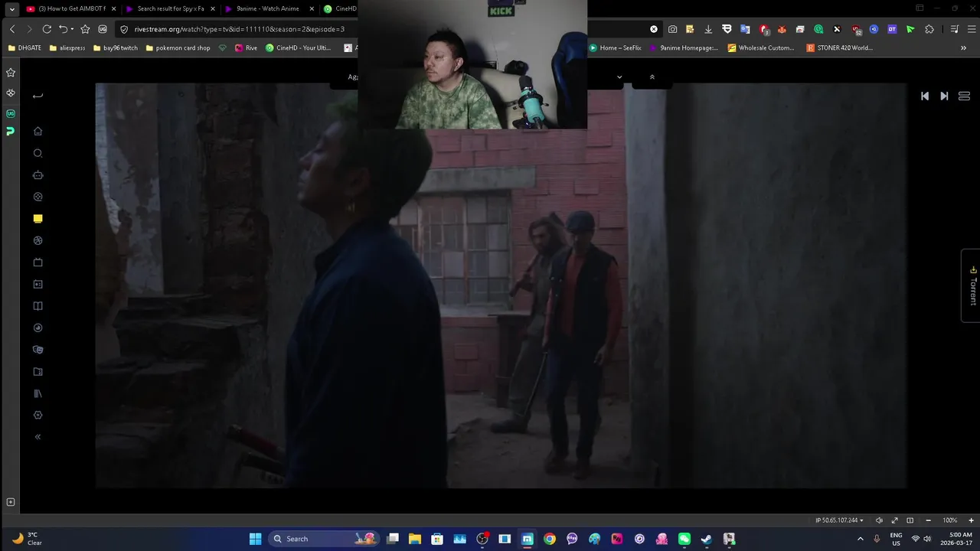Image resolution: width=980 pixels, height=551 pixels.
Task: Open the tab list dropdown arrow
Action: [11, 8]
